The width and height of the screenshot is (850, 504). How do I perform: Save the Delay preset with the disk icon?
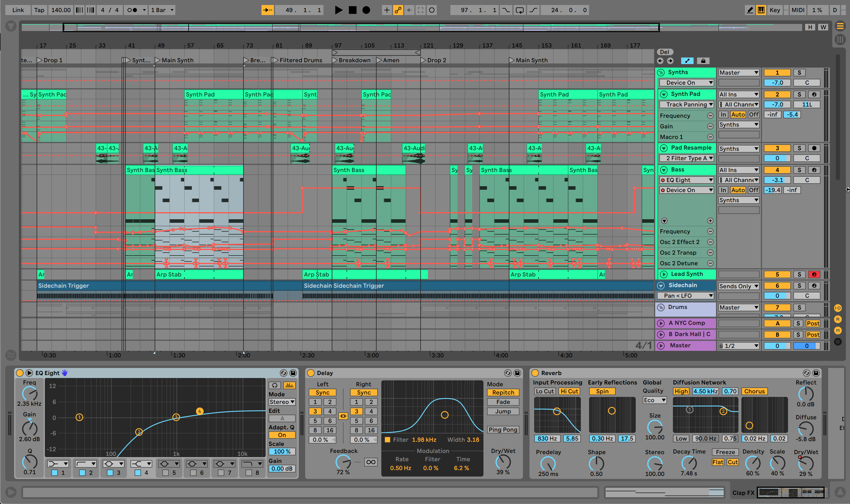517,373
